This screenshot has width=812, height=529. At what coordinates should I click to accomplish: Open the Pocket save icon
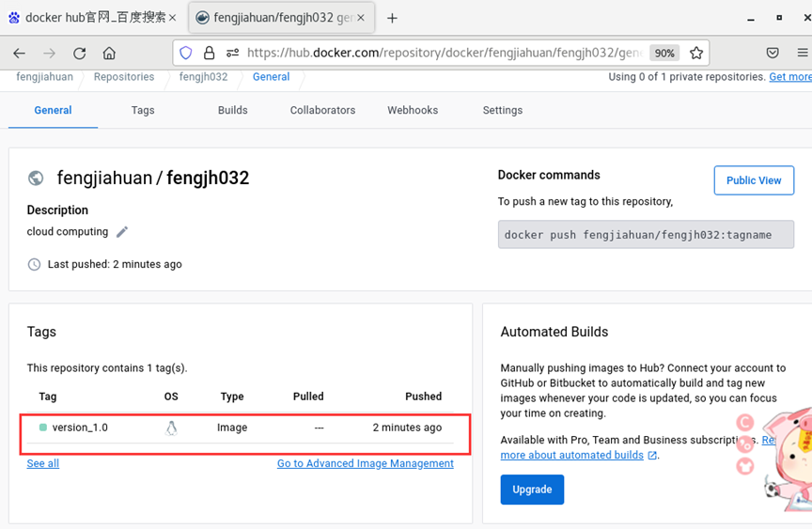click(773, 53)
